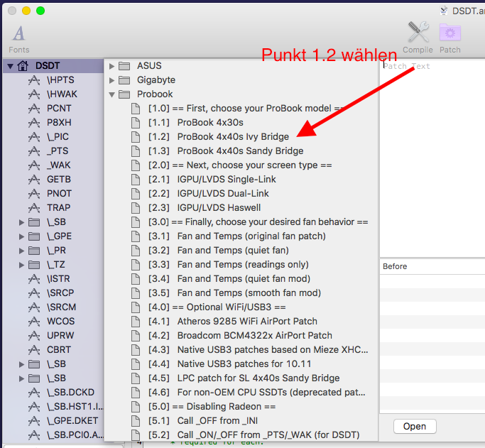Click the method icon beside \HPTS

click(x=34, y=80)
